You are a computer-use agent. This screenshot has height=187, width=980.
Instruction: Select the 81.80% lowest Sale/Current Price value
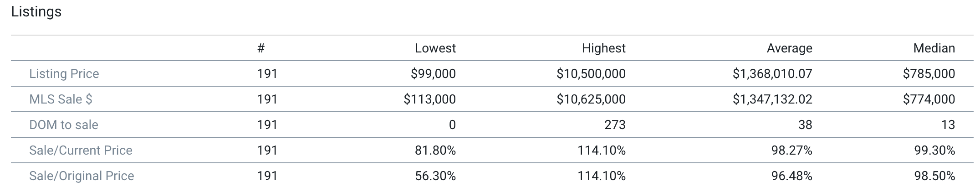click(435, 151)
